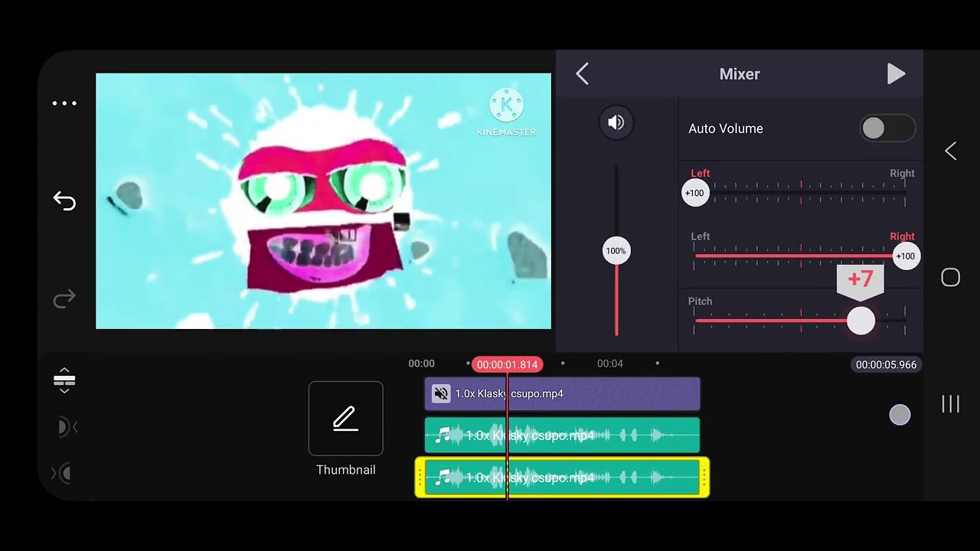
Task: Click the total duration 00:00:05.966
Action: [886, 365]
